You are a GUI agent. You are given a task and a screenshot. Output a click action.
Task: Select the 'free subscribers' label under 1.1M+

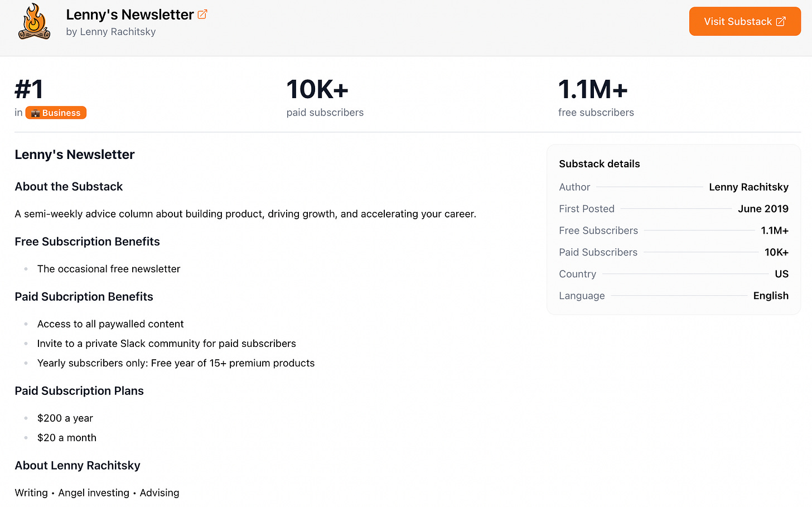point(596,113)
